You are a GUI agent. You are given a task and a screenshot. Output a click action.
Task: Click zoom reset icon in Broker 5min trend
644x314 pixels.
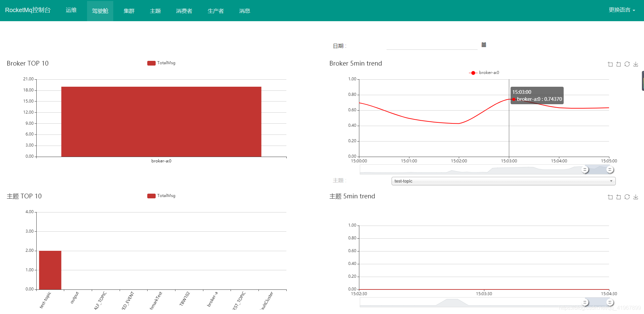(619, 64)
